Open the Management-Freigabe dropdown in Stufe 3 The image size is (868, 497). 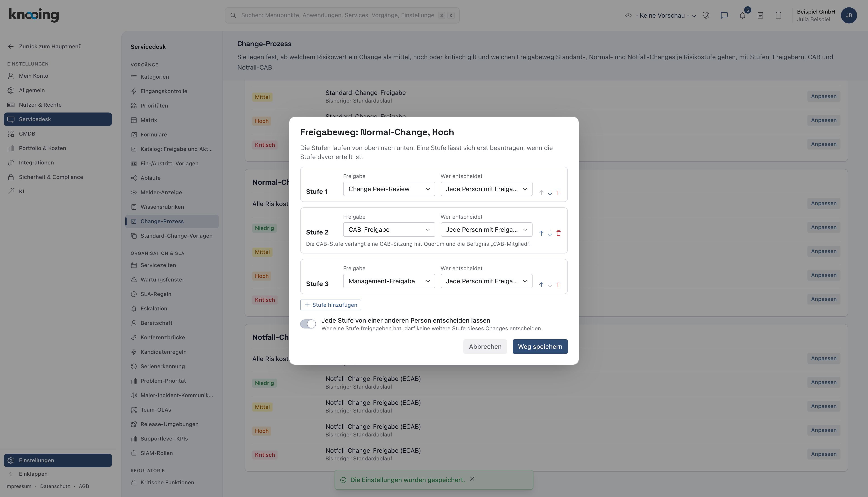389,281
